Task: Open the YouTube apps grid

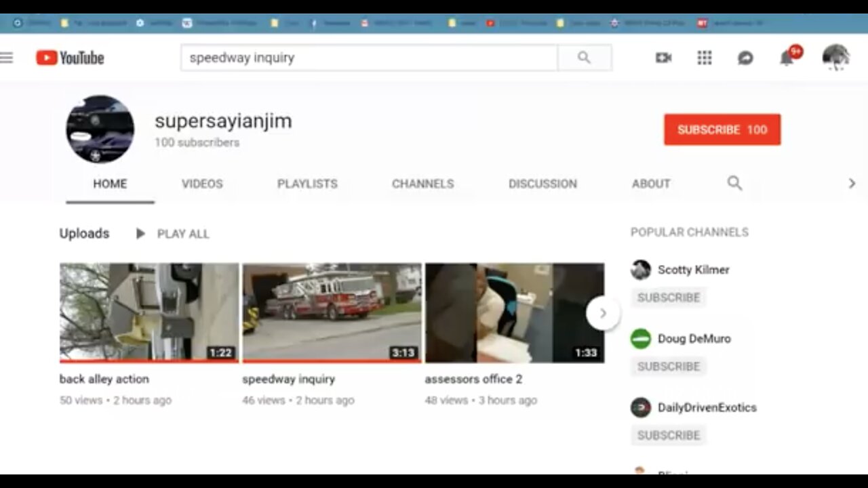Action: pos(705,58)
